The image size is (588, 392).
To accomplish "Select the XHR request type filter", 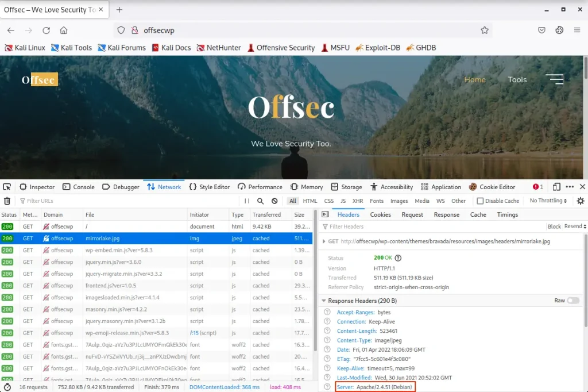I will tap(358, 201).
